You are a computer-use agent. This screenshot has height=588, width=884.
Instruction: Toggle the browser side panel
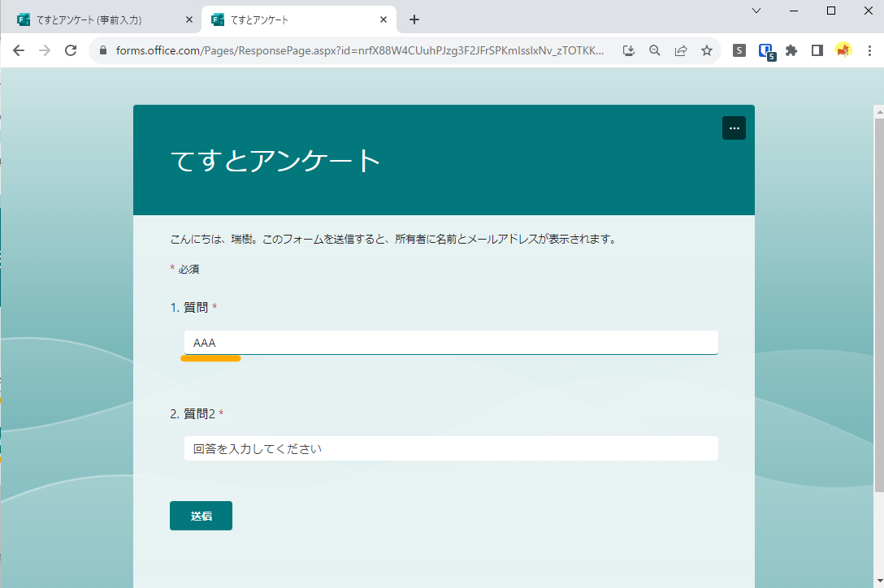click(x=817, y=50)
